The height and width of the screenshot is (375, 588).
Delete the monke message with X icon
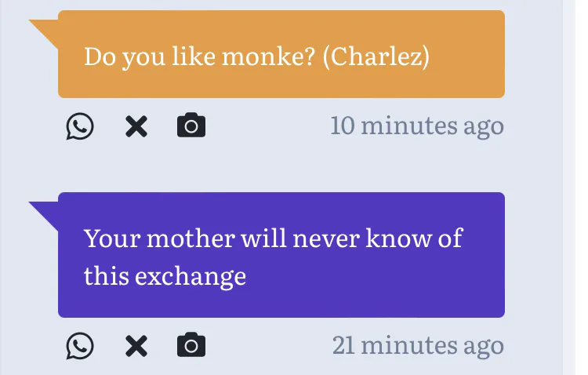click(x=136, y=126)
